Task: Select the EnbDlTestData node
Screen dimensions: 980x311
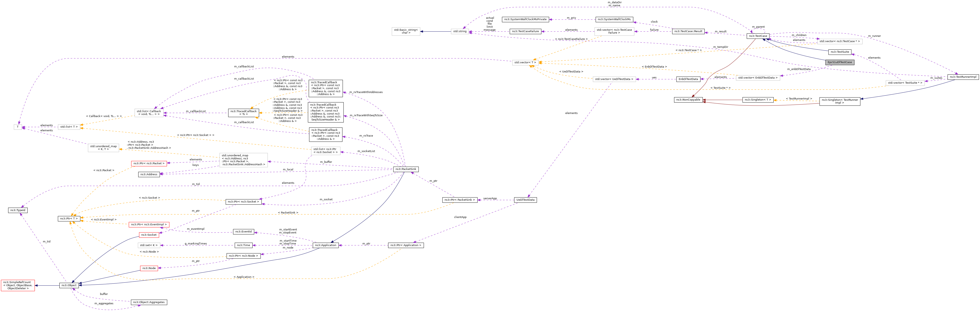Action: click(688, 79)
